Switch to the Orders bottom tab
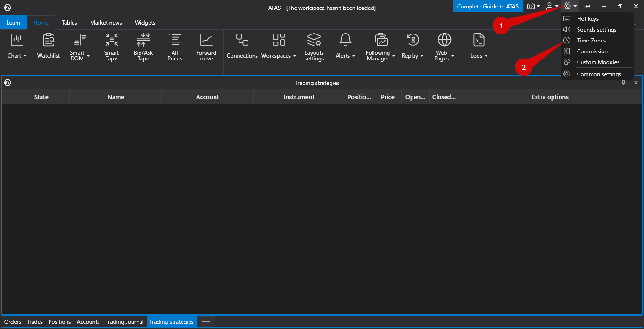Screen dimensions: 644x329 (x=13, y=322)
